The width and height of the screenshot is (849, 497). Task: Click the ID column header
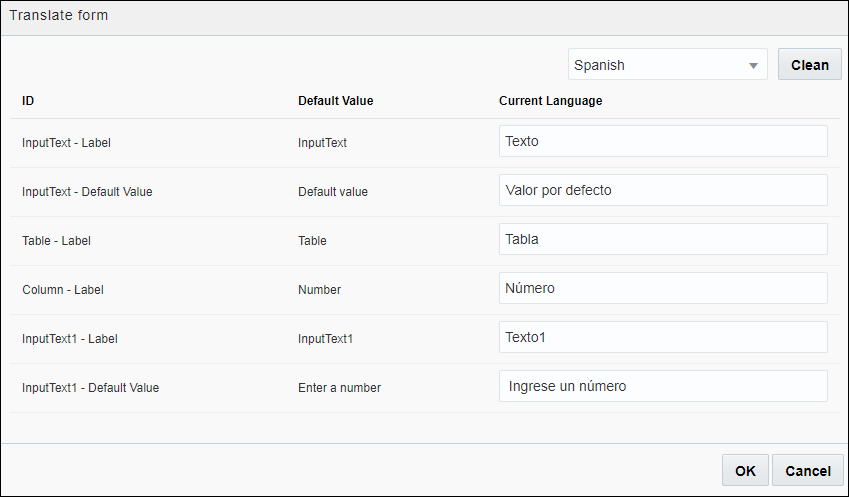pyautogui.click(x=29, y=101)
